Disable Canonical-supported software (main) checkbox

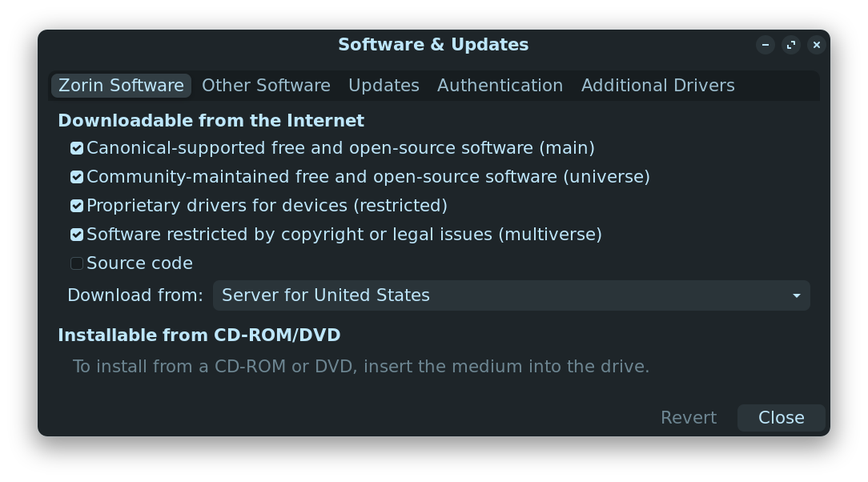pos(77,148)
